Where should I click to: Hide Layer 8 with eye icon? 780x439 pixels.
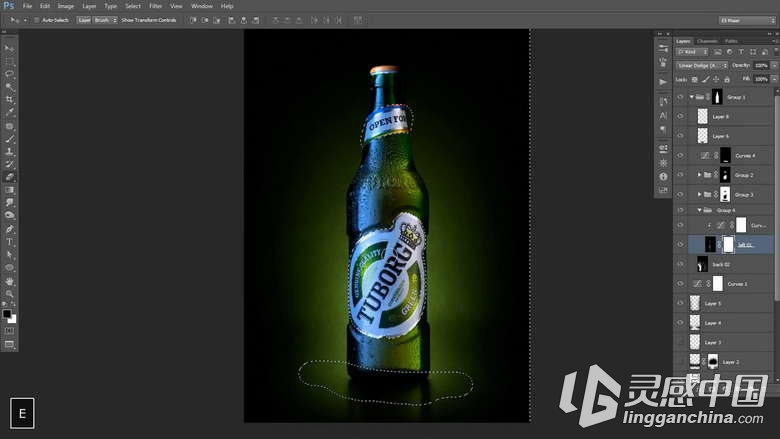(x=680, y=116)
